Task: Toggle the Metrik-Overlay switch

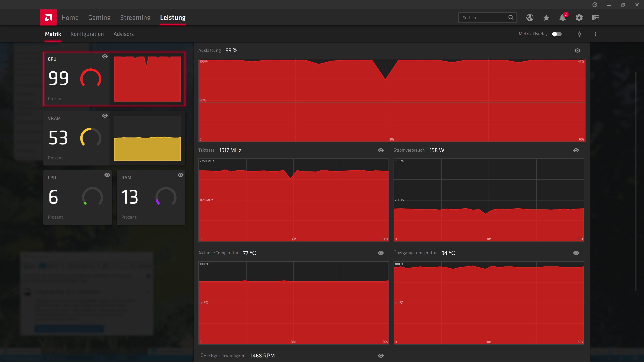Action: coord(557,34)
